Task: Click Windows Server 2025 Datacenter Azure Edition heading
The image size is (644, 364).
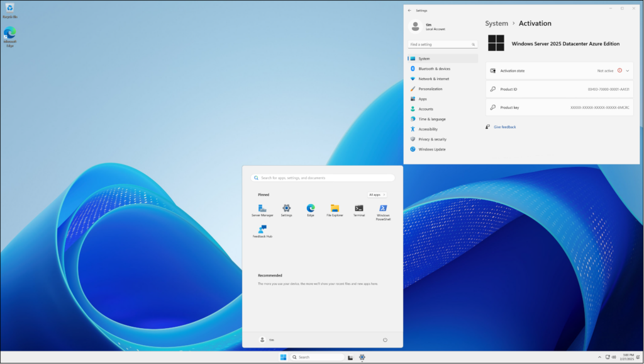Action: 565,43
